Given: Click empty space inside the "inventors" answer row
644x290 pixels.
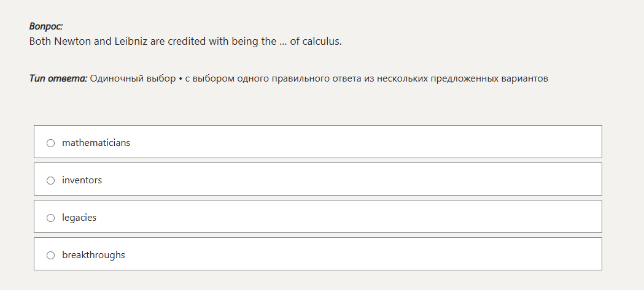Looking at the screenshot, I should tap(368, 180).
